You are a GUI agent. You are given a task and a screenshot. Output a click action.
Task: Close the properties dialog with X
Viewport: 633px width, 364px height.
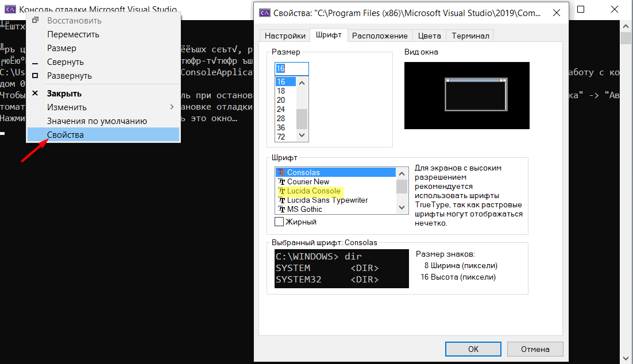[556, 13]
